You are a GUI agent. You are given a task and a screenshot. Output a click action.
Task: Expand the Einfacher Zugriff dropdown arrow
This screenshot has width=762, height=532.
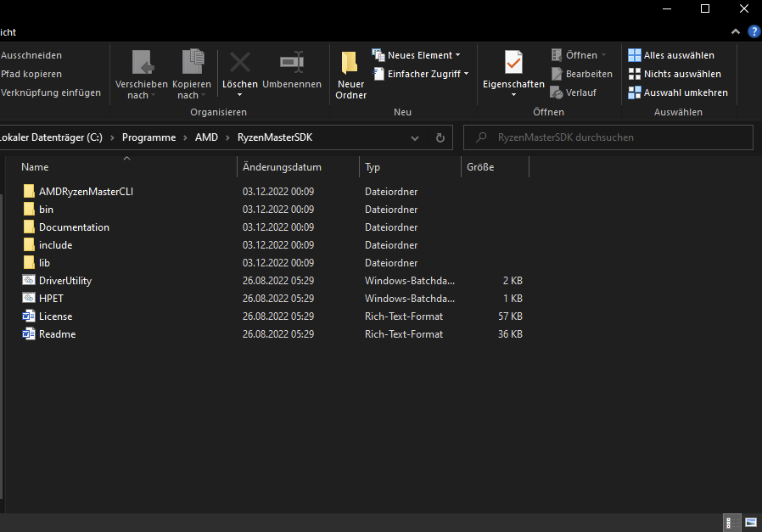tap(466, 74)
